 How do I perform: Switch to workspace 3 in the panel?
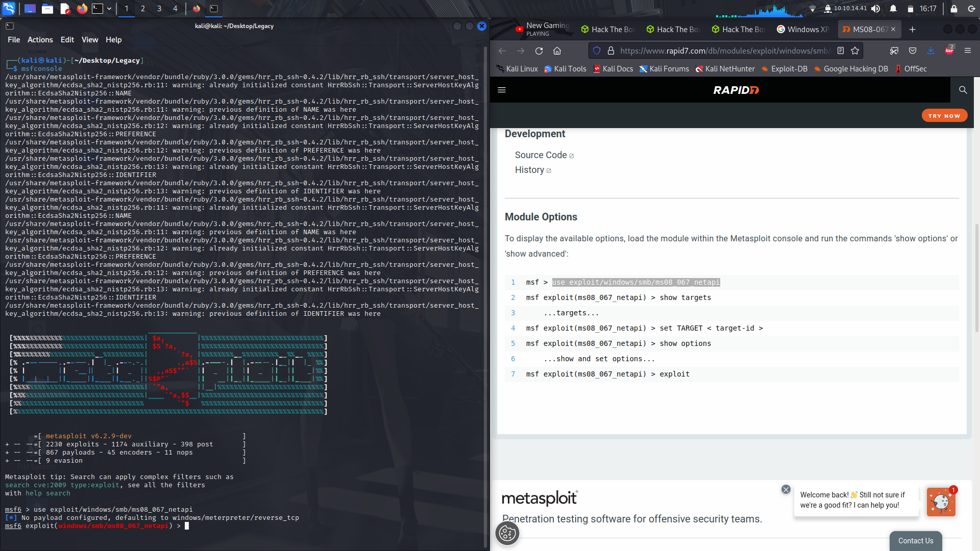point(159,9)
